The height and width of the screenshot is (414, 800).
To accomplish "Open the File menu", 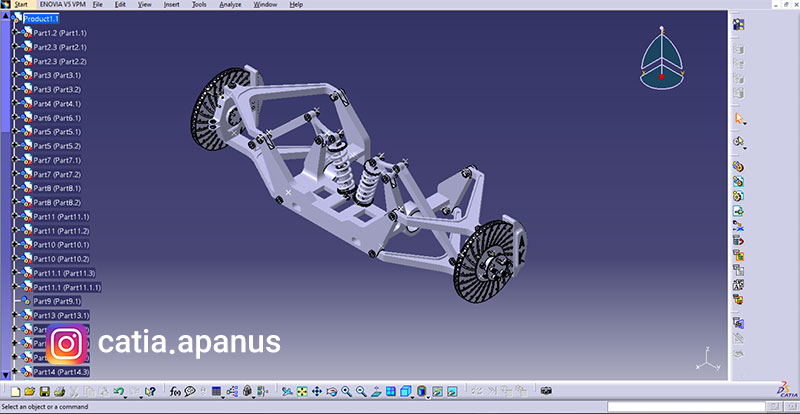I will tap(97, 5).
